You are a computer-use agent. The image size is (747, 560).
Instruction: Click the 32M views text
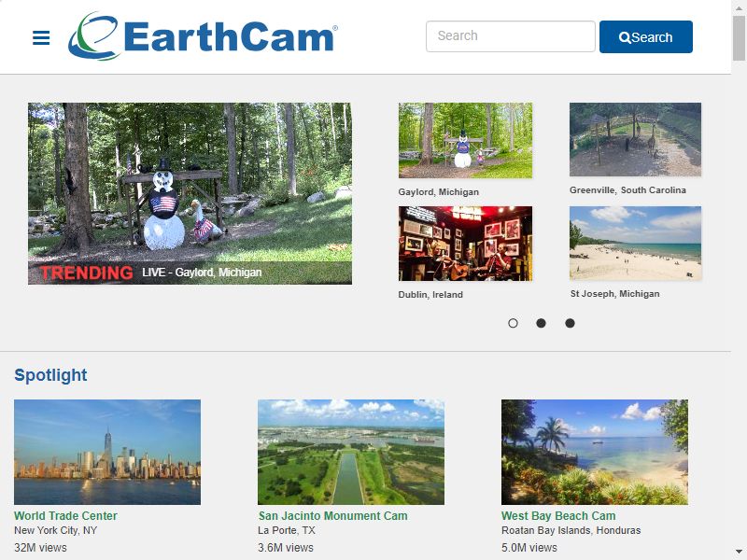click(40, 548)
